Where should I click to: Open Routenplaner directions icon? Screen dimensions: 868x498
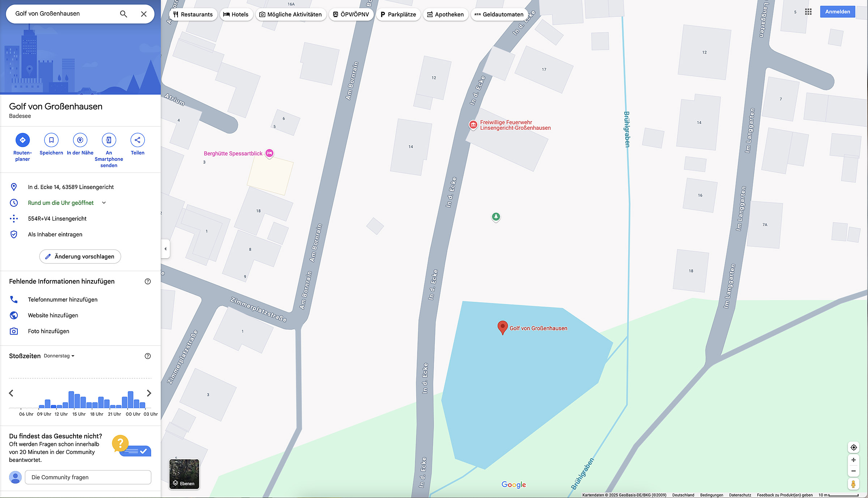[22, 140]
